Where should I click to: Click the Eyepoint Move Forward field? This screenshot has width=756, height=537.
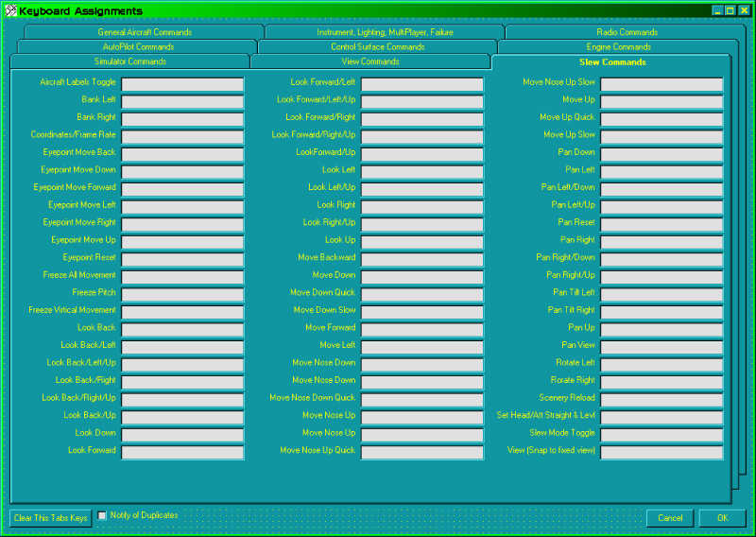point(182,189)
